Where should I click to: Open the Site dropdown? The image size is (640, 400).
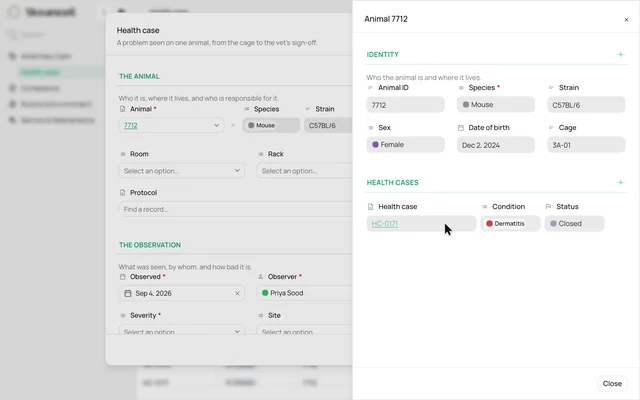pyautogui.click(x=304, y=330)
